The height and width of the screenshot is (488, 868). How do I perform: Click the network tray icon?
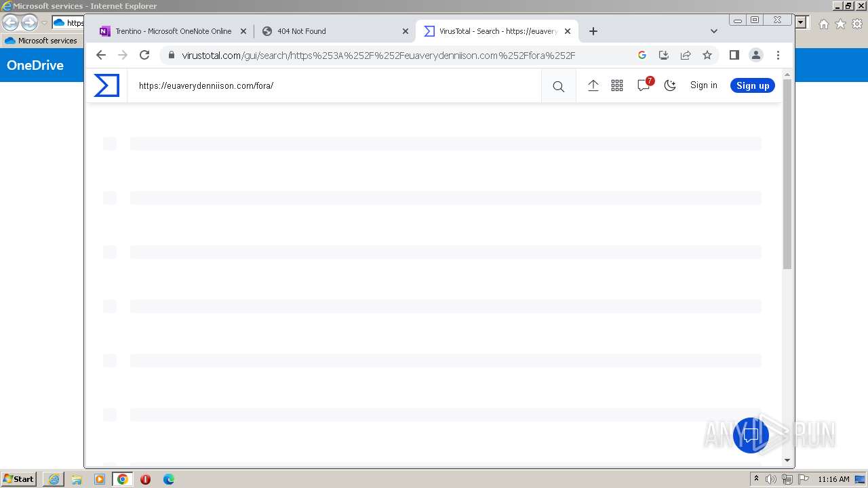(787, 479)
